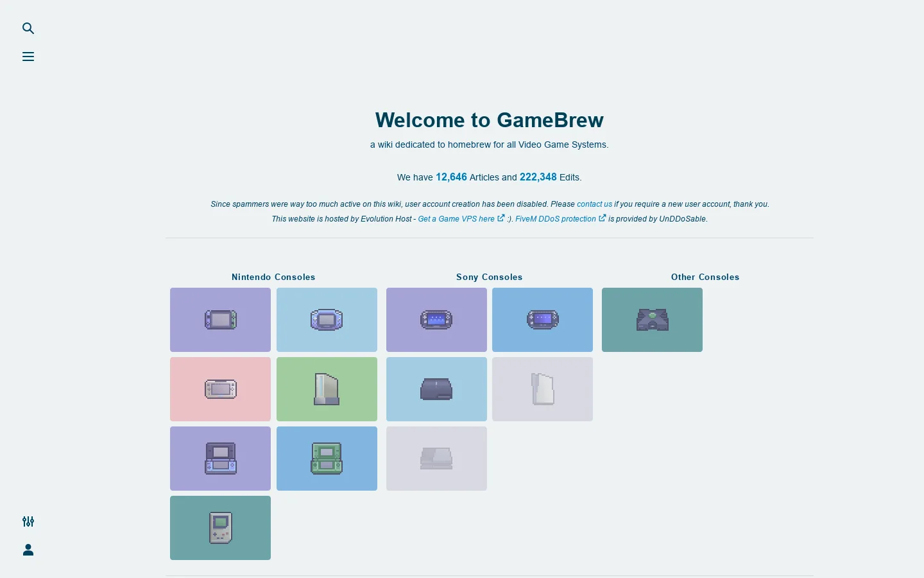Click the 'Sony Consoles' heading
The height and width of the screenshot is (578, 924).
pos(490,277)
